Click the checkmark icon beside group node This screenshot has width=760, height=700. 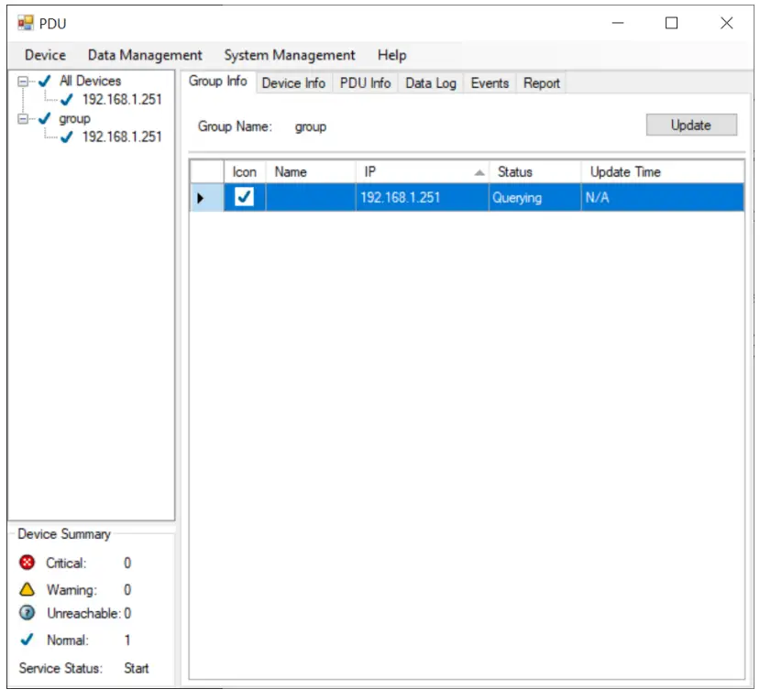[x=45, y=118]
